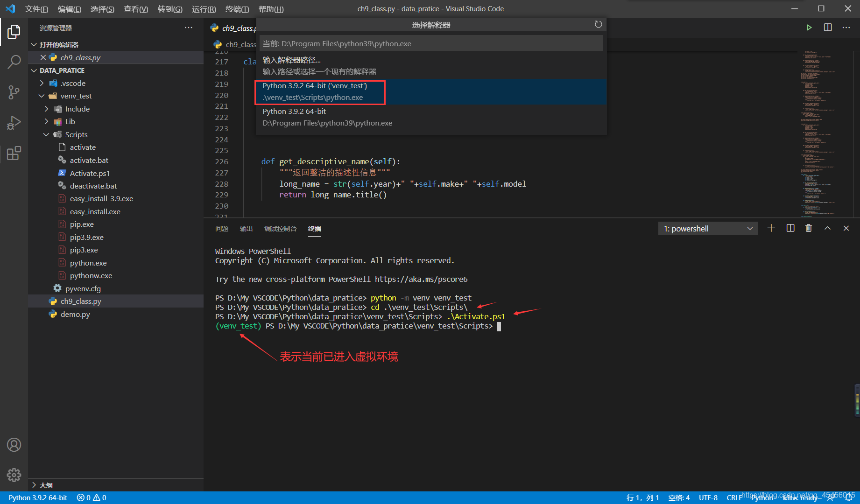Screen dimensions: 860x504
Task: Open the Accounts icon in activity bar
Action: click(14, 445)
